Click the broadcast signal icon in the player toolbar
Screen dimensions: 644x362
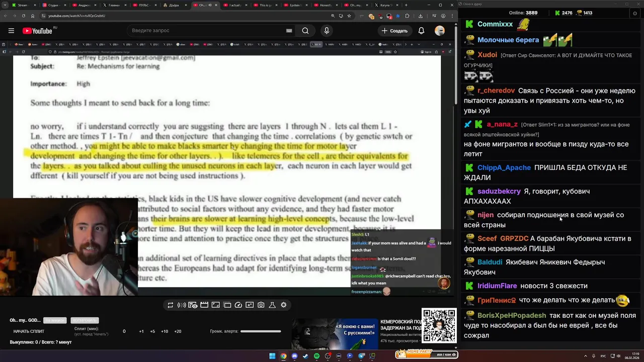(x=182, y=305)
